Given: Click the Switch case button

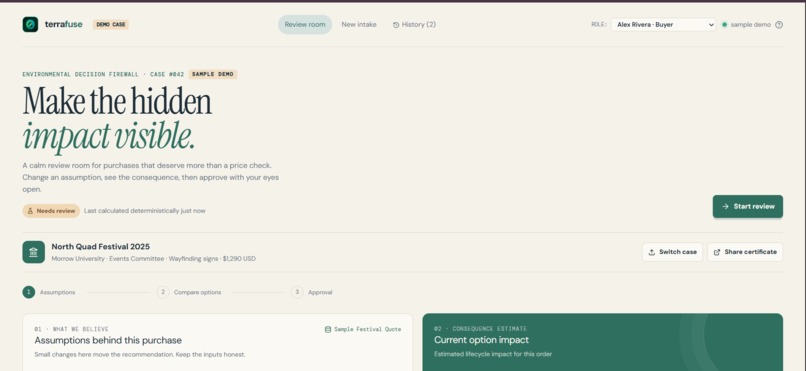Looking at the screenshot, I should (x=672, y=252).
